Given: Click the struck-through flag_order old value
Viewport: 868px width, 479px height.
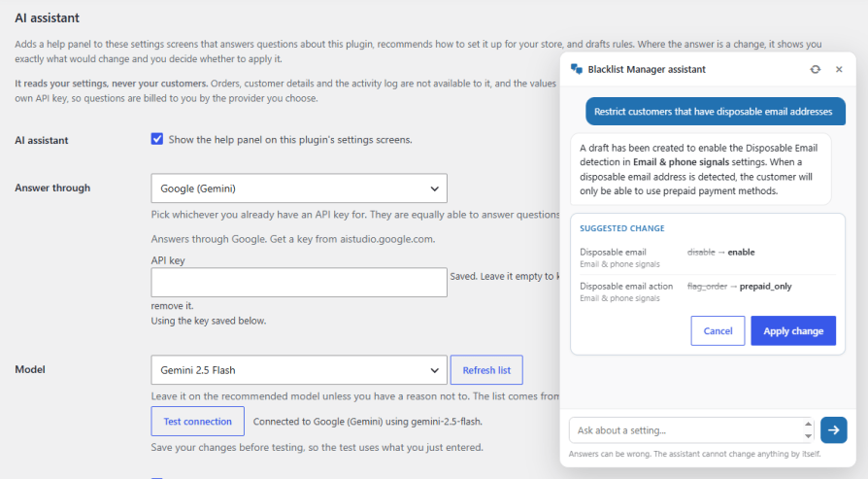Looking at the screenshot, I should [707, 287].
